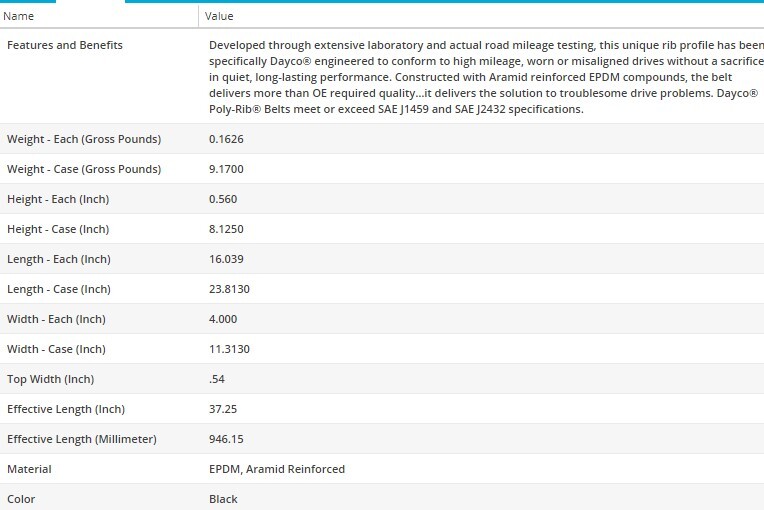Image resolution: width=764 pixels, height=510 pixels.
Task: Click the 0.1626 each weight value
Action: click(x=226, y=139)
